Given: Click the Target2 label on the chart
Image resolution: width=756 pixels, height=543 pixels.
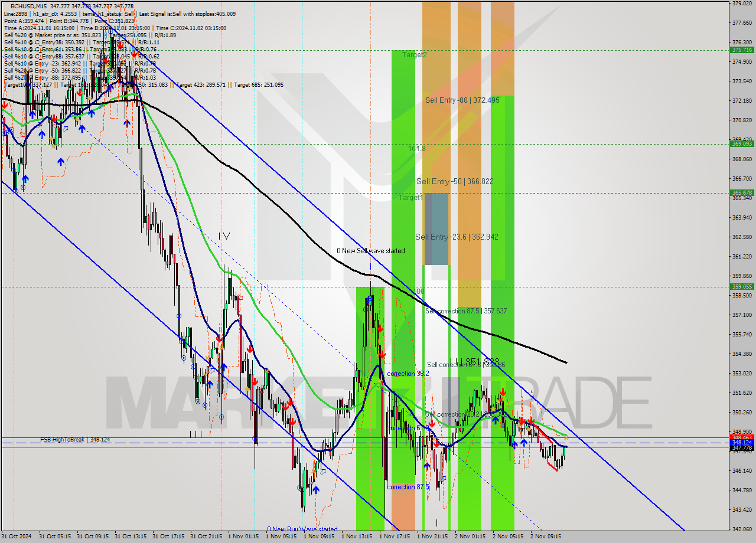Looking at the screenshot, I should tap(415, 55).
